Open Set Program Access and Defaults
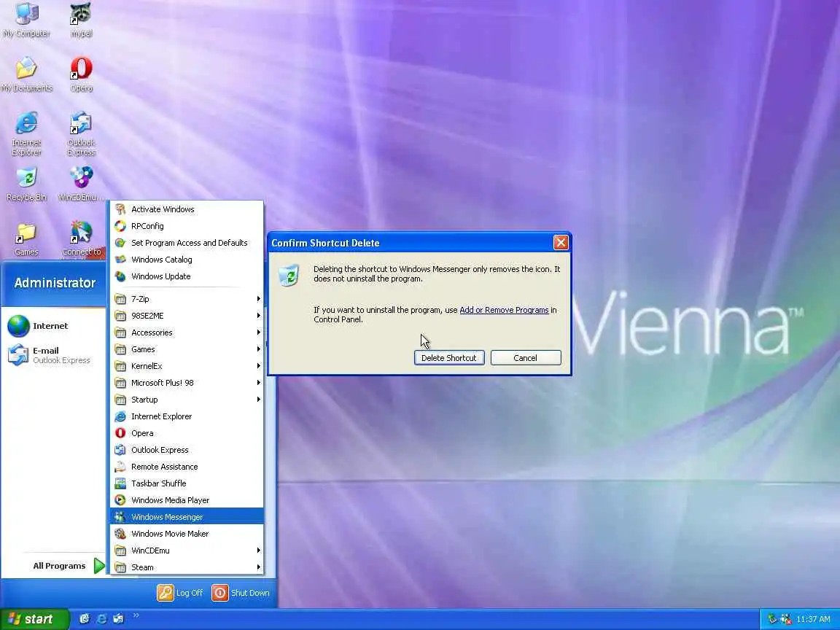840x630 pixels. tap(187, 243)
